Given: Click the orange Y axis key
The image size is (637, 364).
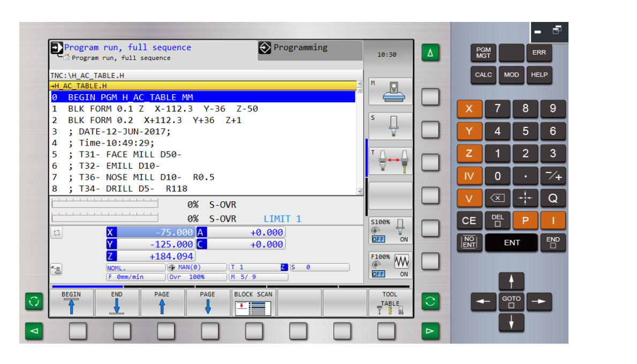Looking at the screenshot, I should click(469, 131).
